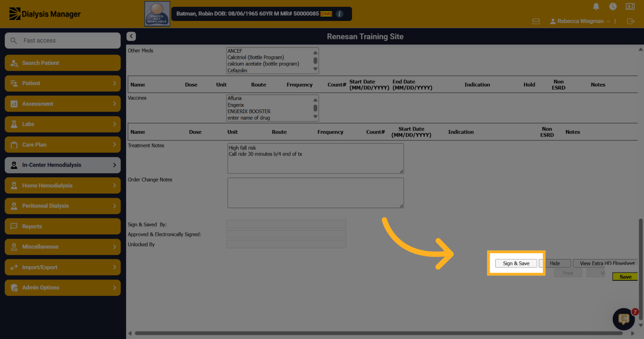Open the notifications bell icon
Screen dimensions: 644x339
click(596, 6)
